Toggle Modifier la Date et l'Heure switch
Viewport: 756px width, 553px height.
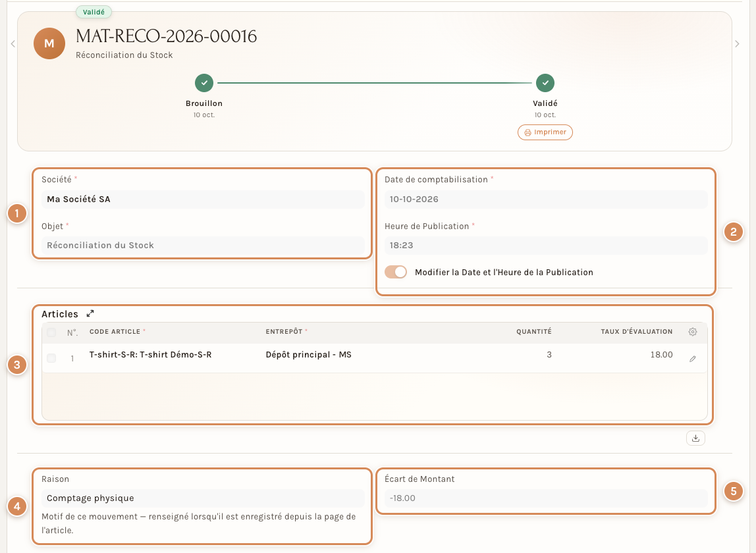[396, 272]
